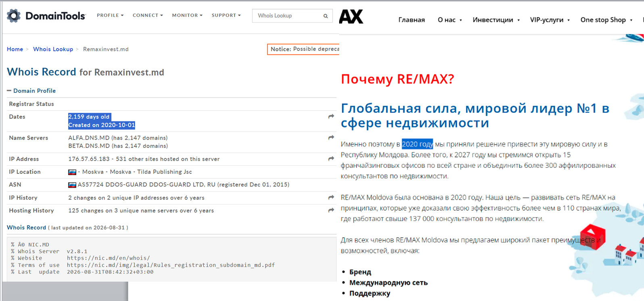
Task: Click the Whois Record section link
Action: 27,228
